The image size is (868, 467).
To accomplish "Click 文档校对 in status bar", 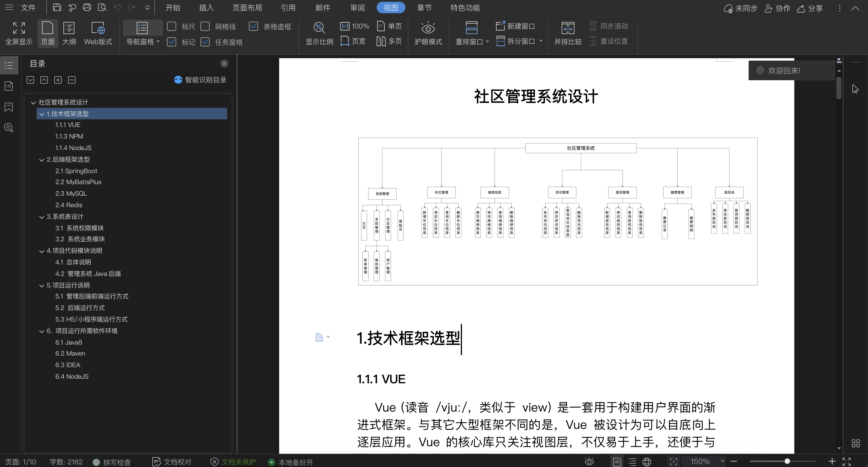I will tap(172, 462).
